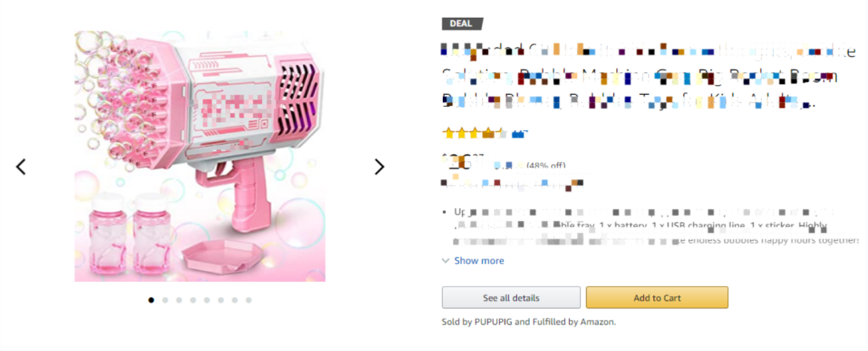868x351 pixels.
Task: Select the third carousel dot
Action: point(179,300)
